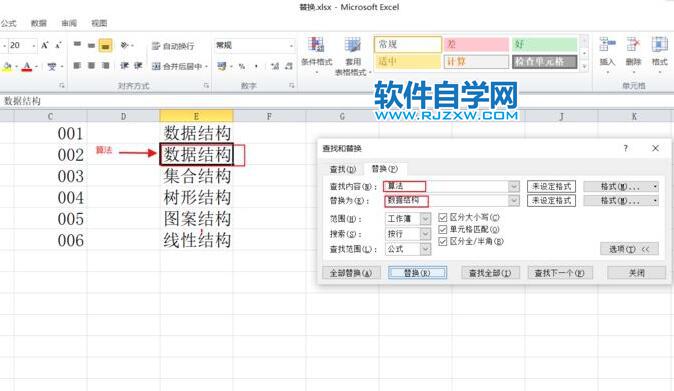This screenshot has height=391, width=674.
Task: Toggle the 单元格匹配 match entire cell checkbox
Action: click(442, 229)
